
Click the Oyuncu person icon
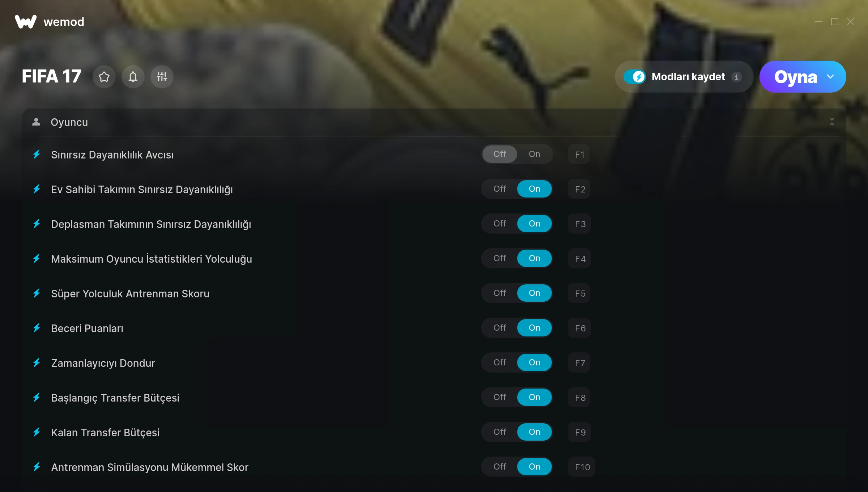36,122
